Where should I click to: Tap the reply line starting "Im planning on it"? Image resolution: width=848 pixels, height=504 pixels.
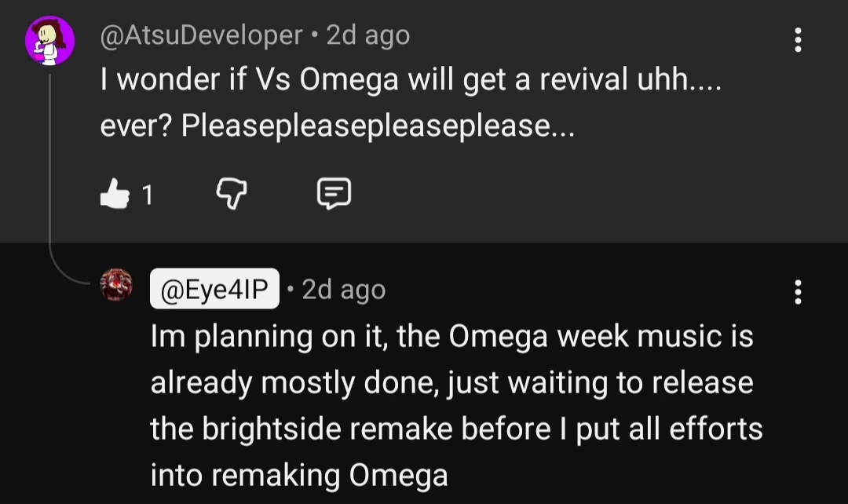[451, 337]
